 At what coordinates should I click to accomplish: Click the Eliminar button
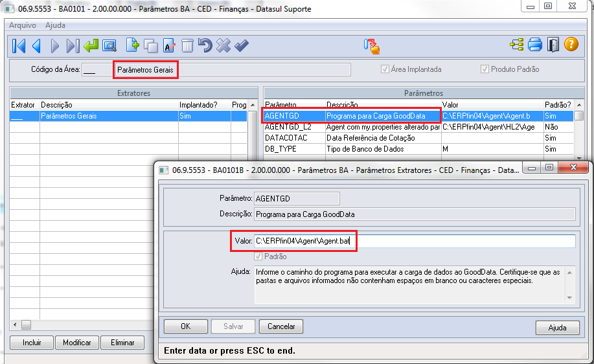tap(122, 343)
